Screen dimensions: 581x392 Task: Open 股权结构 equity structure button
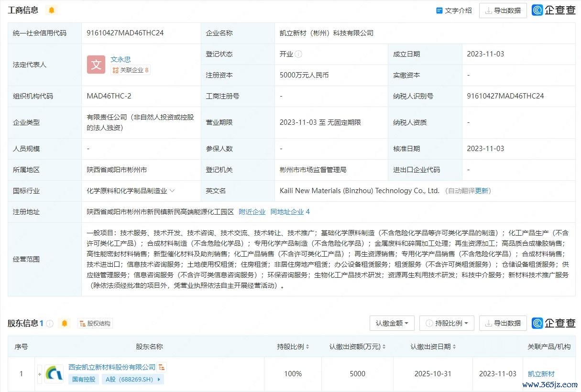95,323
